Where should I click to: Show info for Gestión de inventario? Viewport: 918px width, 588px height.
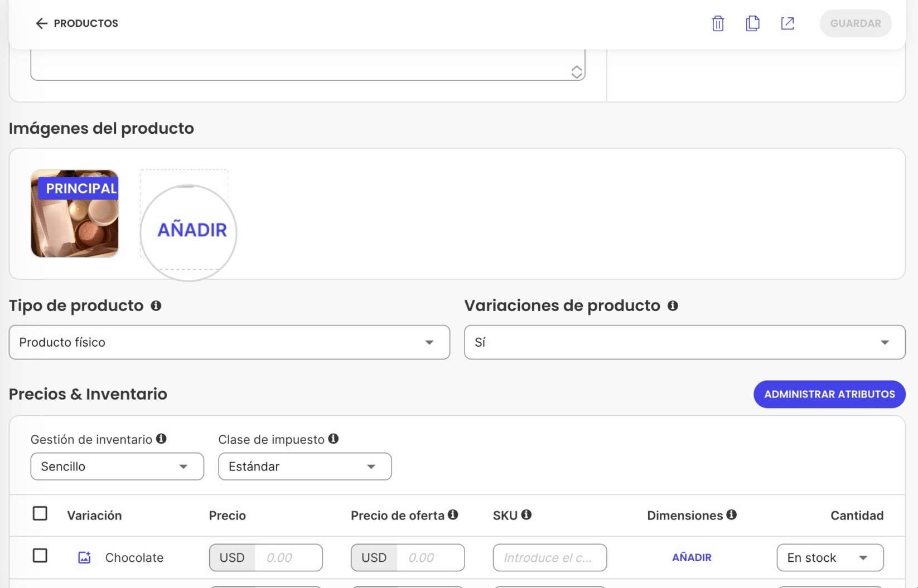(161, 439)
